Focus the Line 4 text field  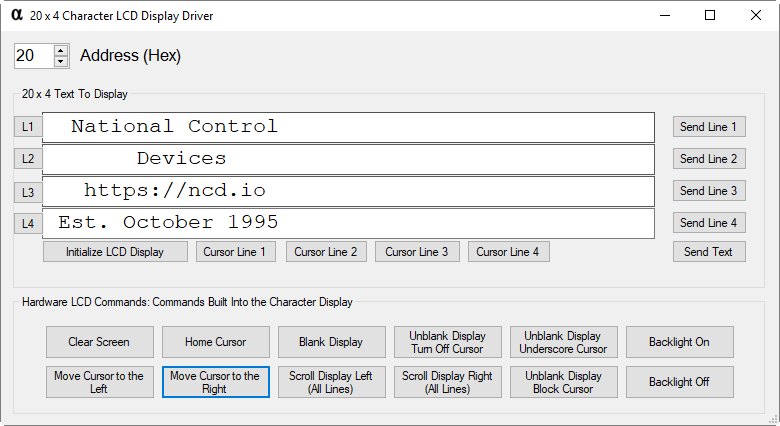(348, 223)
